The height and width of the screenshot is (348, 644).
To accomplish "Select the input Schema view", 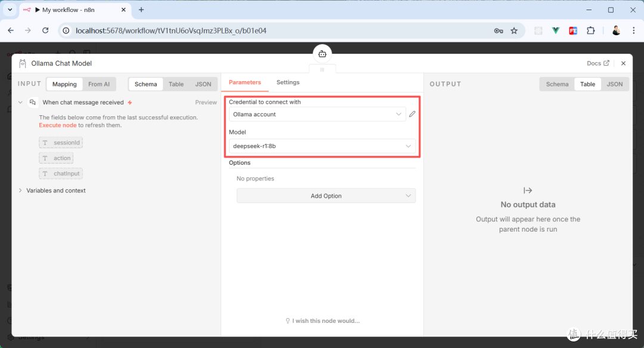I will pos(146,84).
